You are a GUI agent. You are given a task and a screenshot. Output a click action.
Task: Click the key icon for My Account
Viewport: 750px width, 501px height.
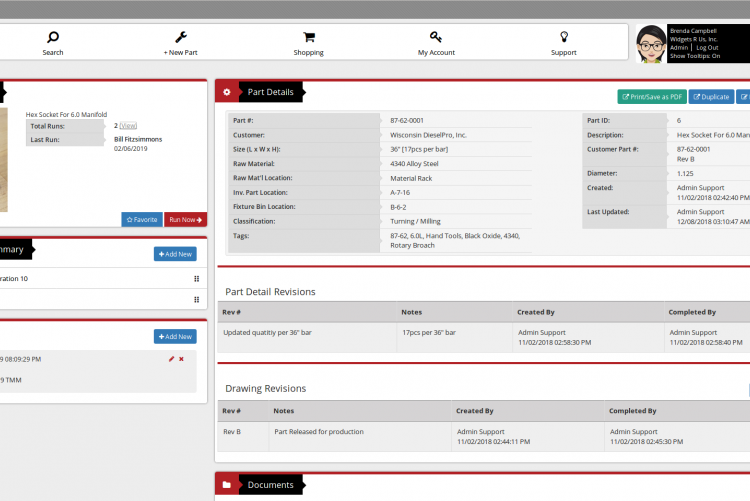pyautogui.click(x=436, y=37)
